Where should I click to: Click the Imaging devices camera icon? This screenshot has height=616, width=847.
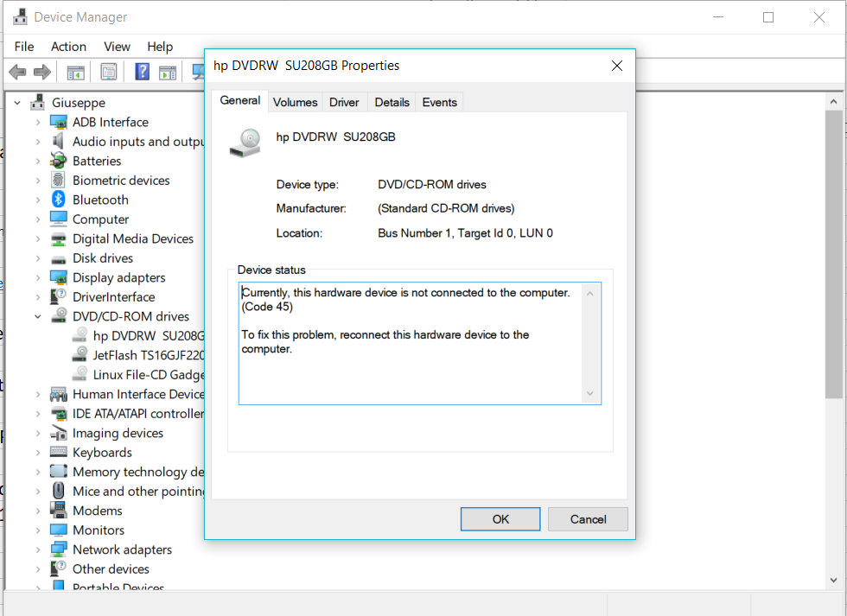59,433
